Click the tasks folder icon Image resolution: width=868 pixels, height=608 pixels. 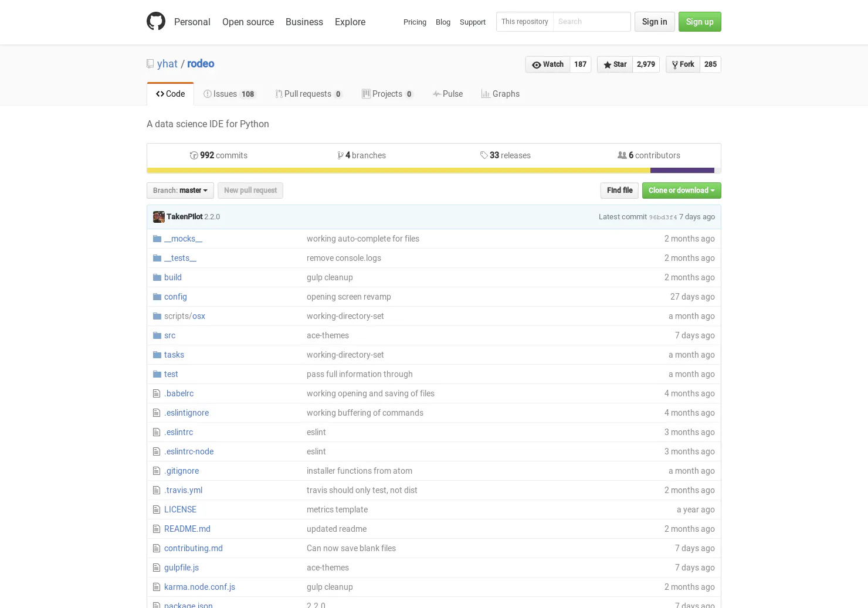pos(157,355)
